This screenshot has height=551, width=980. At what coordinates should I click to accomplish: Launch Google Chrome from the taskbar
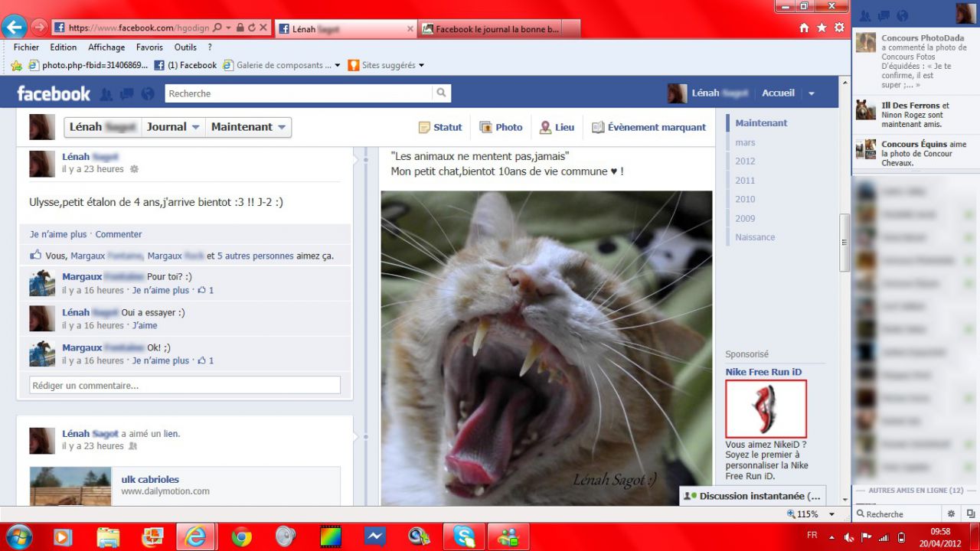point(241,537)
